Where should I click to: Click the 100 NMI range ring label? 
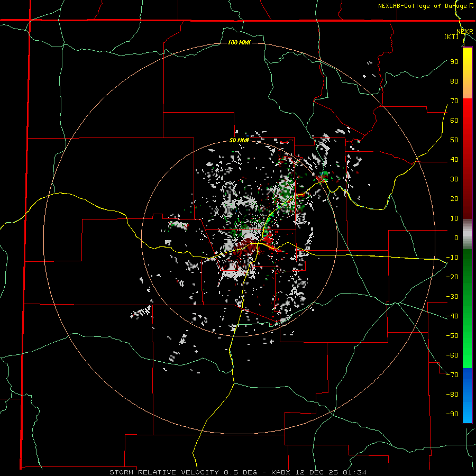pos(239,42)
